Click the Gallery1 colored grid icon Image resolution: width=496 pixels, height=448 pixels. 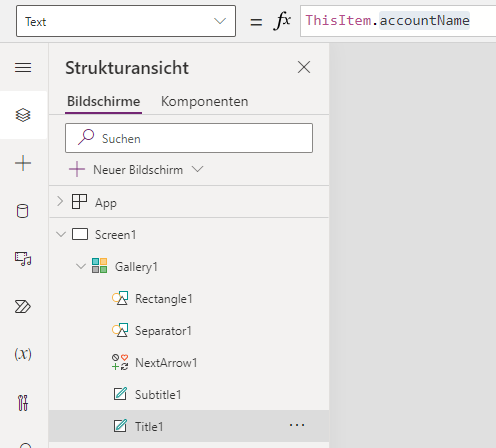pyautogui.click(x=100, y=266)
